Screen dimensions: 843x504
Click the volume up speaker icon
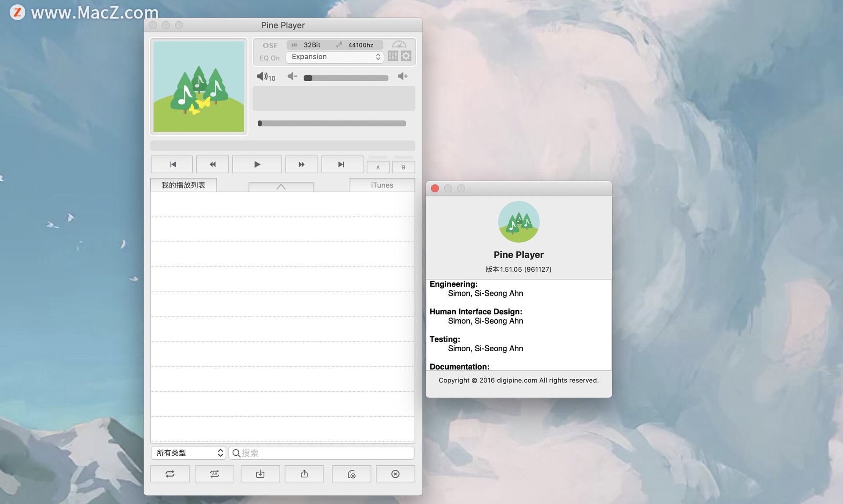[x=403, y=76]
